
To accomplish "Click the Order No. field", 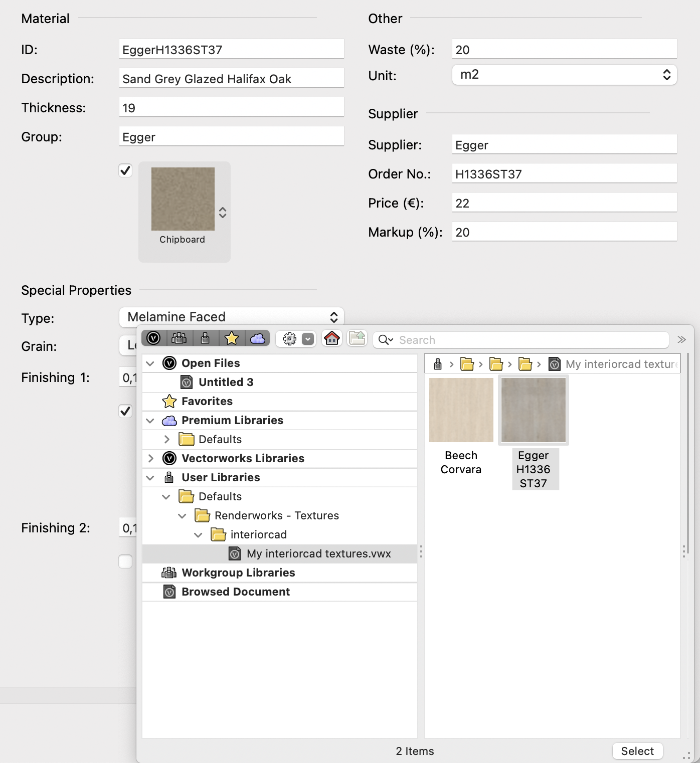I will [565, 173].
